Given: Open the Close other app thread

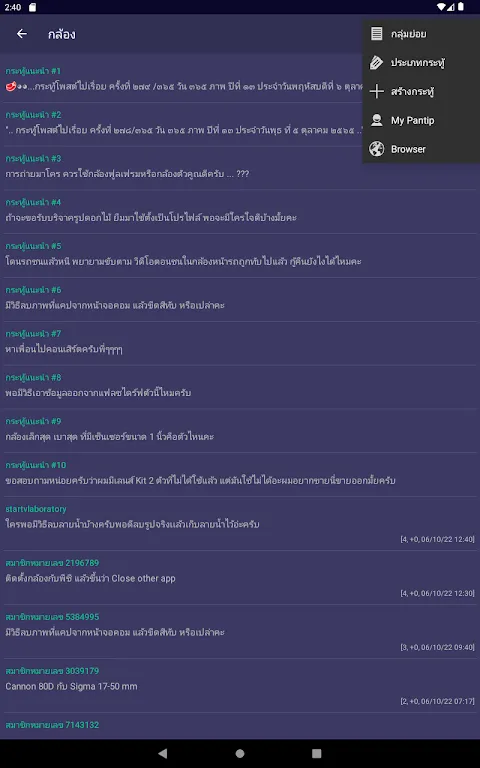Looking at the screenshot, I should tap(240, 577).
